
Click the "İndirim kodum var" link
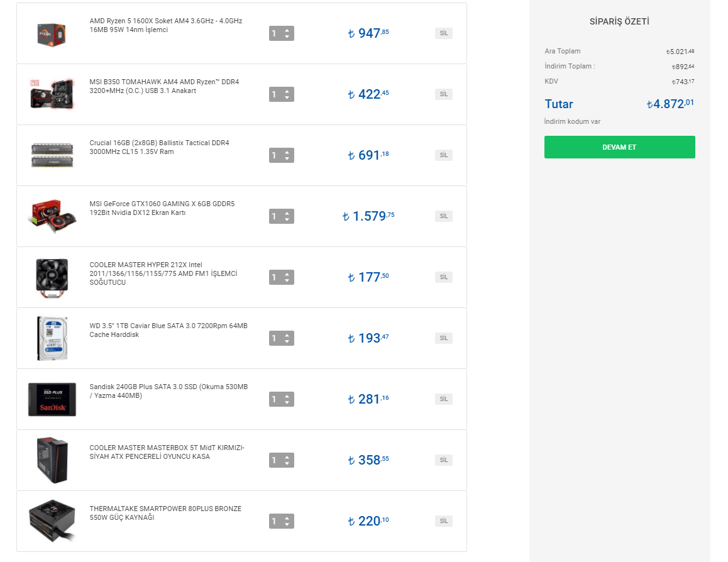(x=572, y=121)
